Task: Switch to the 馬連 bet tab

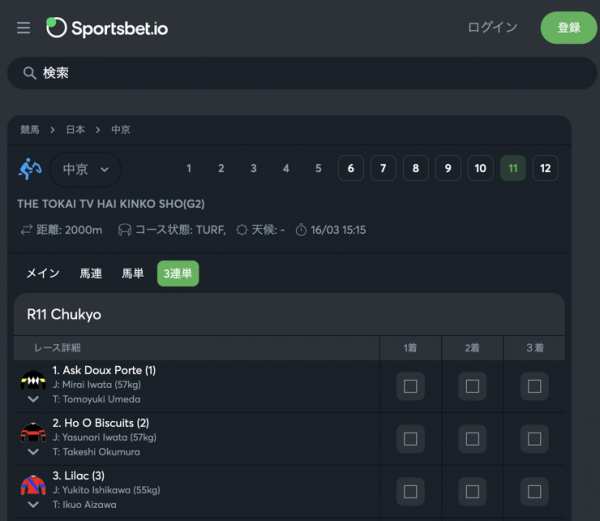Action: point(91,274)
